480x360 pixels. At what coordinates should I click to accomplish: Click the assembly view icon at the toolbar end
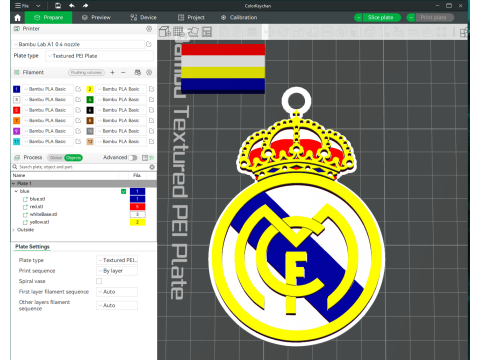[463, 32]
